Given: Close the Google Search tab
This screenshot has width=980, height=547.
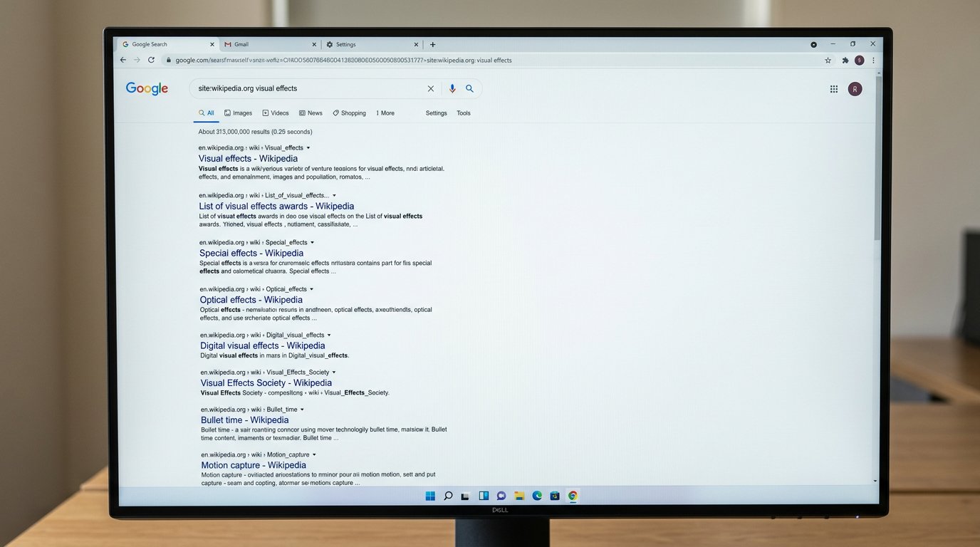Looking at the screenshot, I should [x=212, y=44].
